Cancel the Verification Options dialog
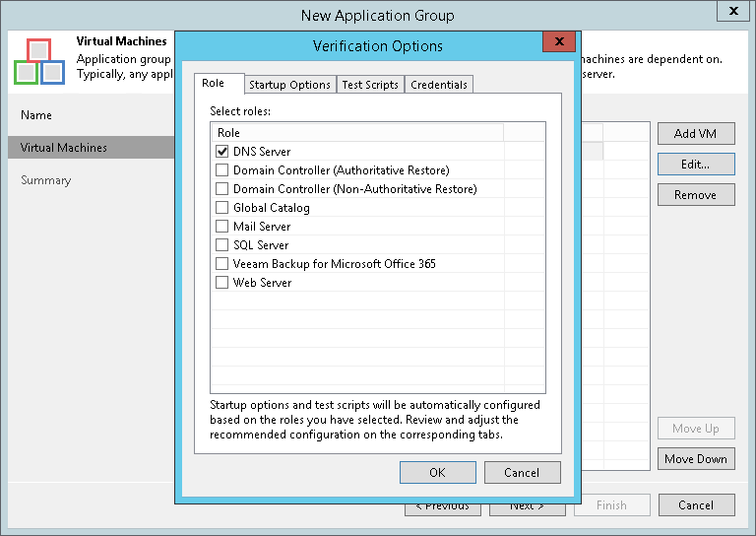 [x=522, y=473]
